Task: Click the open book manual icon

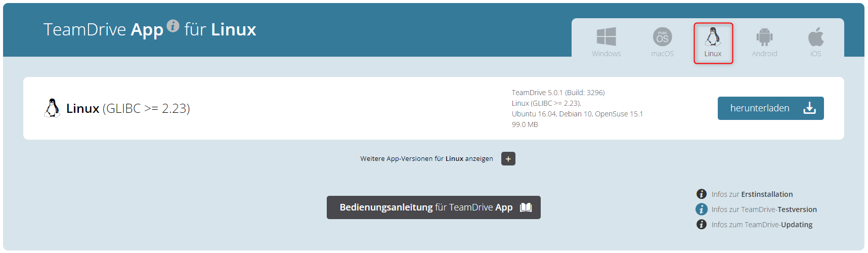Action: [526, 207]
